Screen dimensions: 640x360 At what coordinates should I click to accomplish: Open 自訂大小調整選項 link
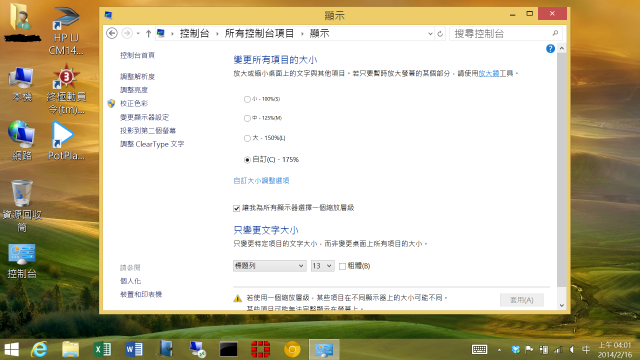pyautogui.click(x=261, y=180)
